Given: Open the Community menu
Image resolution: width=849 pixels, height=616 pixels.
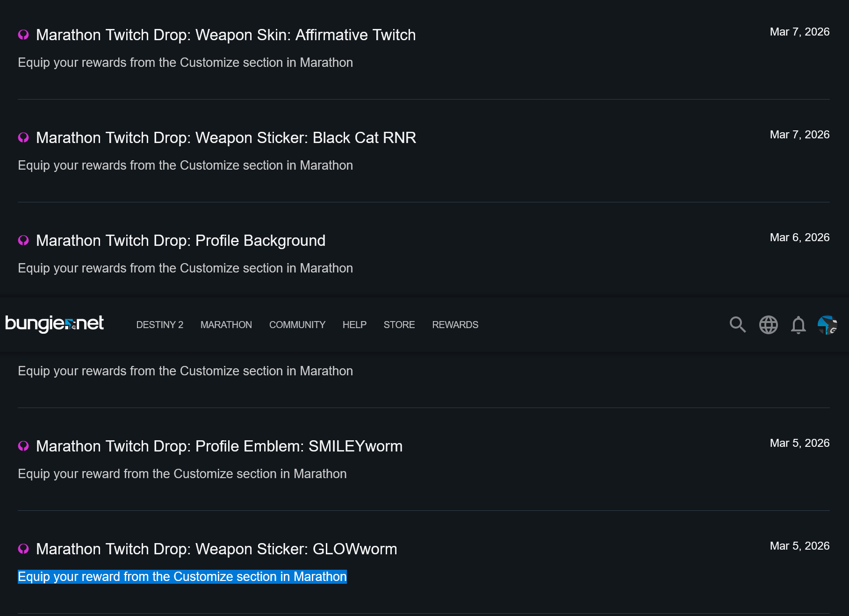Looking at the screenshot, I should click(x=297, y=325).
